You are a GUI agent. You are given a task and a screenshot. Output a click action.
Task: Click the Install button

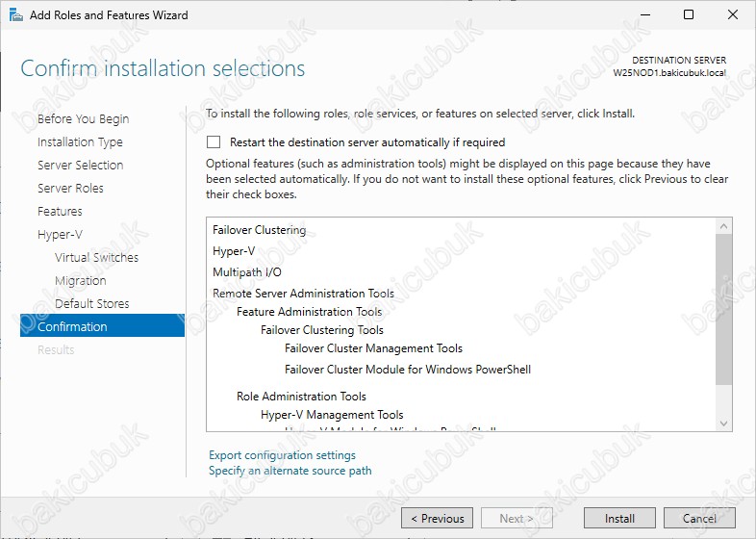[x=619, y=518]
